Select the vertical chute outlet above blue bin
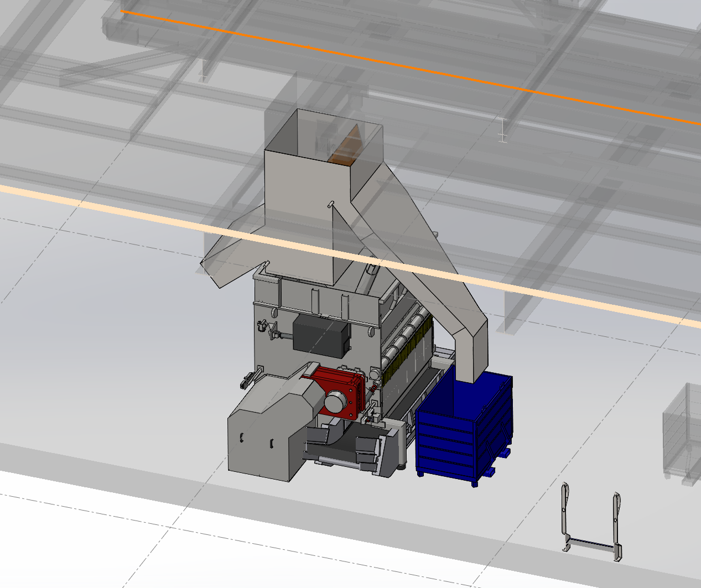The height and width of the screenshot is (588, 701). [471, 354]
